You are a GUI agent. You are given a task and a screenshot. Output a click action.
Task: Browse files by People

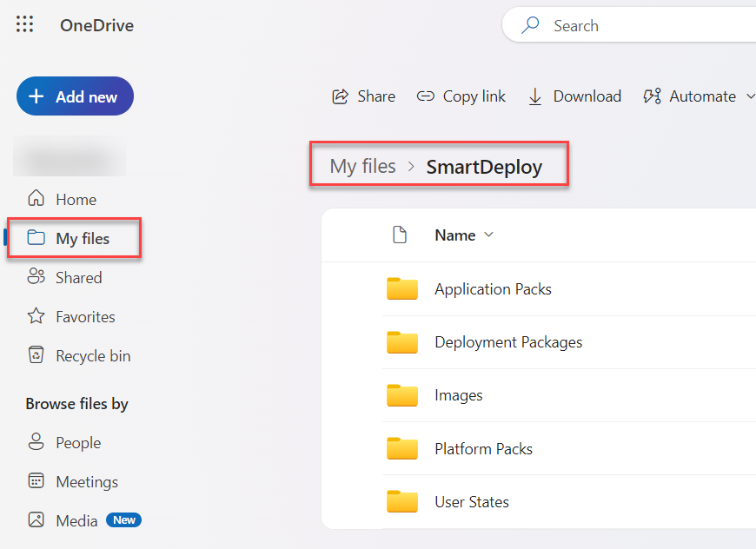pos(78,443)
